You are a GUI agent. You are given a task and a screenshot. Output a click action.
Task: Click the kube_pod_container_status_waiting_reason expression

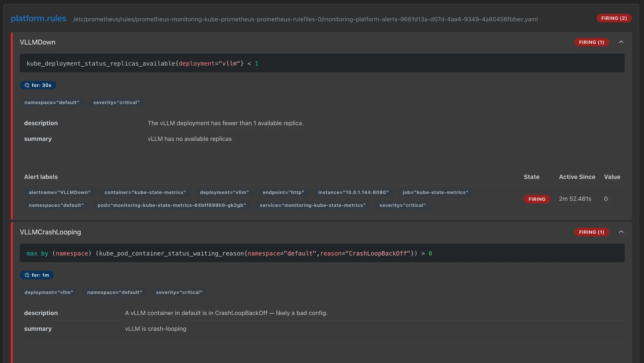[229, 254]
